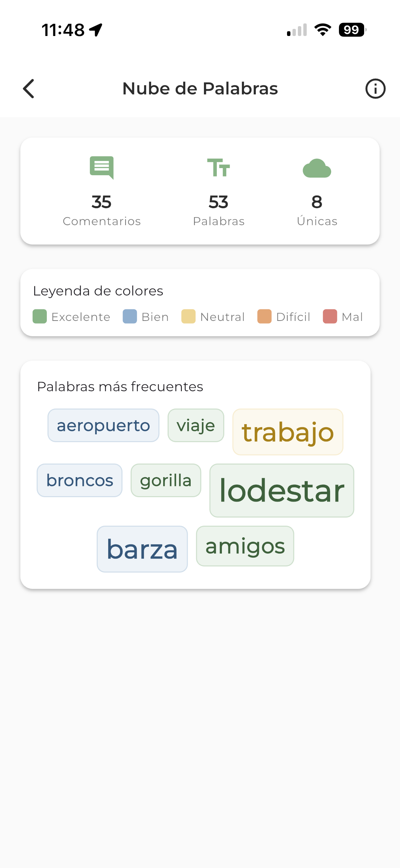
Task: Tap the 'lodestar' word chip
Action: pos(282,490)
